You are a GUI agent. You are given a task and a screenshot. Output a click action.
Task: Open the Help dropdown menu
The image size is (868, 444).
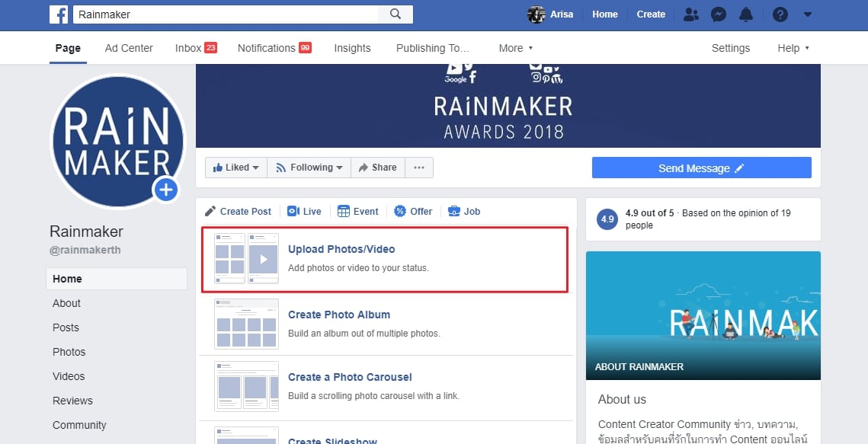(793, 48)
